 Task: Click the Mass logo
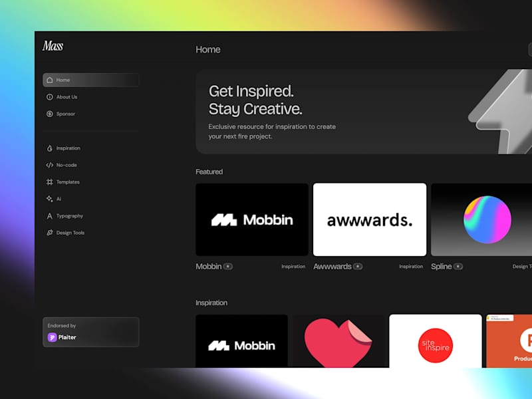(53, 46)
